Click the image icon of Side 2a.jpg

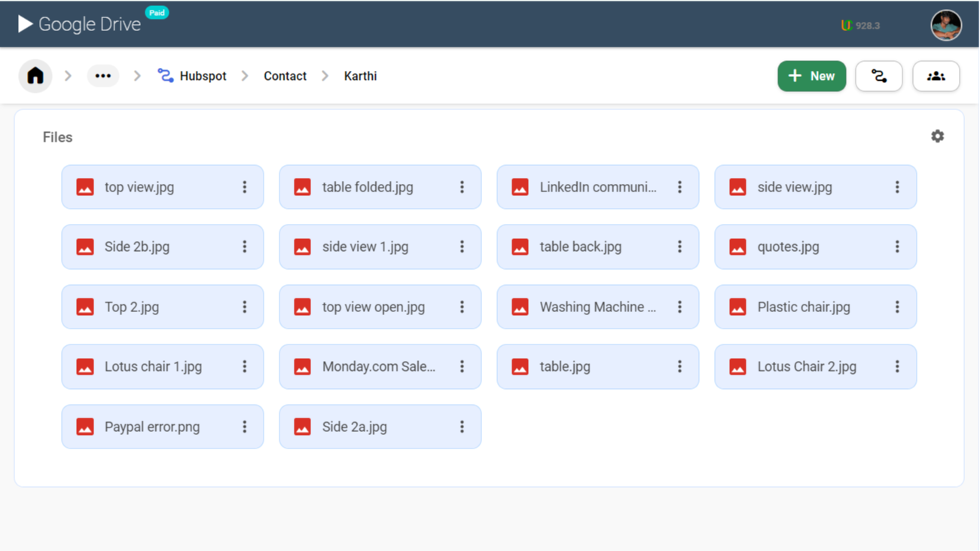tap(302, 427)
